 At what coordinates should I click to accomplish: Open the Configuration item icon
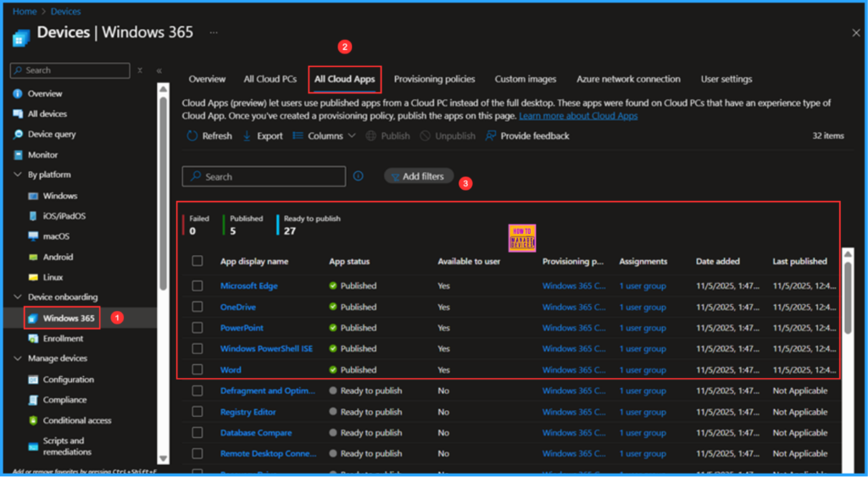click(x=33, y=380)
